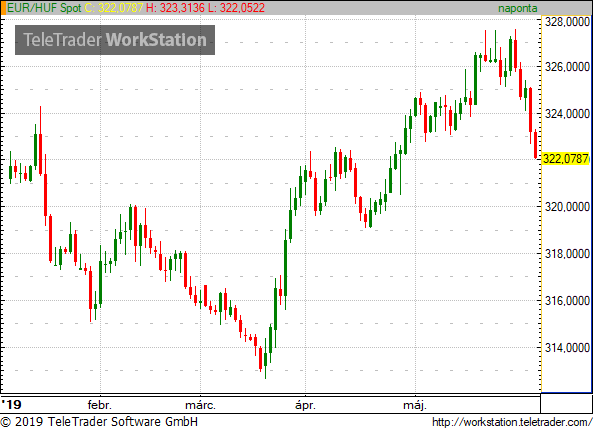The width and height of the screenshot is (593, 431).
Task: Click the naponta interval label
Action: click(x=517, y=8)
